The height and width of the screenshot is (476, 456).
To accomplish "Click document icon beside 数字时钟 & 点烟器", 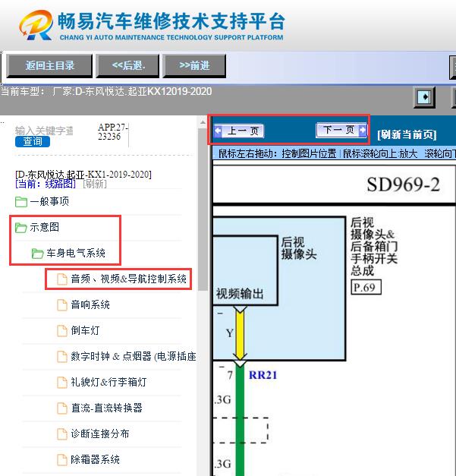I will (x=62, y=356).
